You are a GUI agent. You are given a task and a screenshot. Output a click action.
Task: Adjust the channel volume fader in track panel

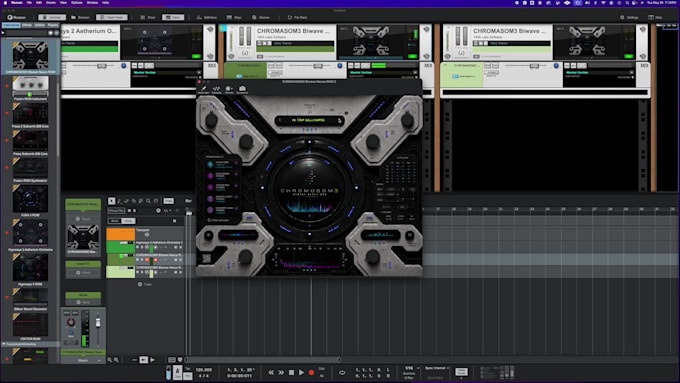coord(98,323)
